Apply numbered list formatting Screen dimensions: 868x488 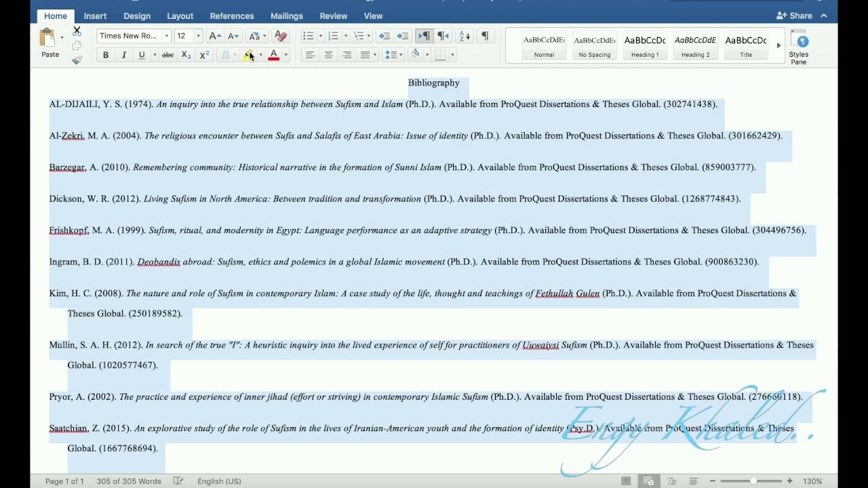[333, 36]
